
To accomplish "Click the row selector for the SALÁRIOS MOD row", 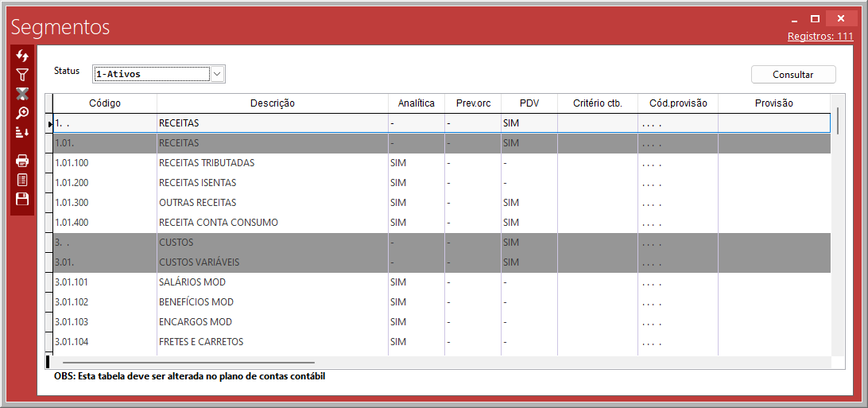I will 48,282.
